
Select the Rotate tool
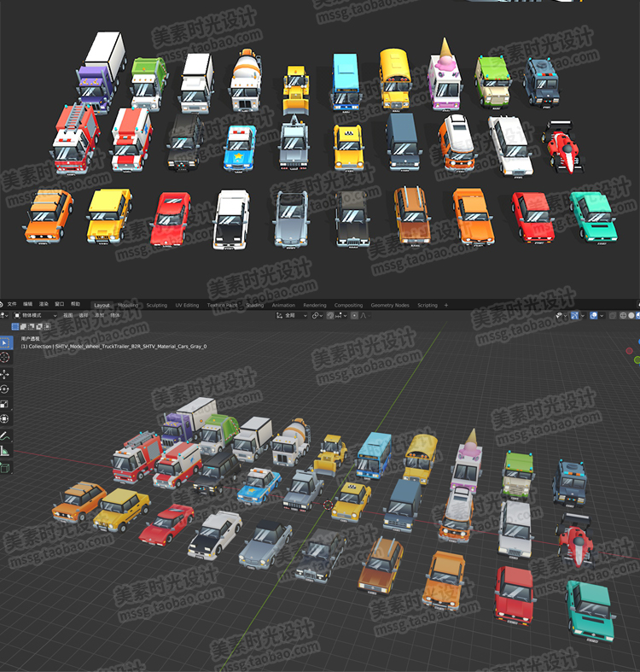click(x=5, y=389)
